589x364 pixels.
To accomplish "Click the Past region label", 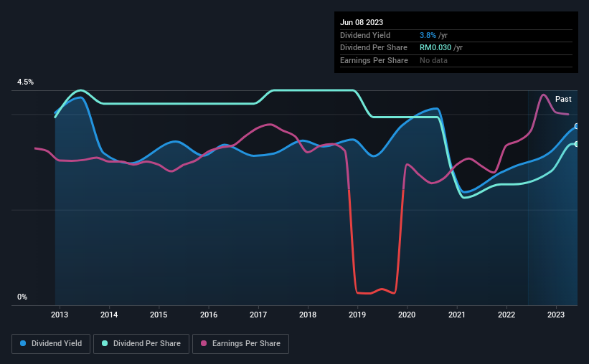I will (x=563, y=99).
